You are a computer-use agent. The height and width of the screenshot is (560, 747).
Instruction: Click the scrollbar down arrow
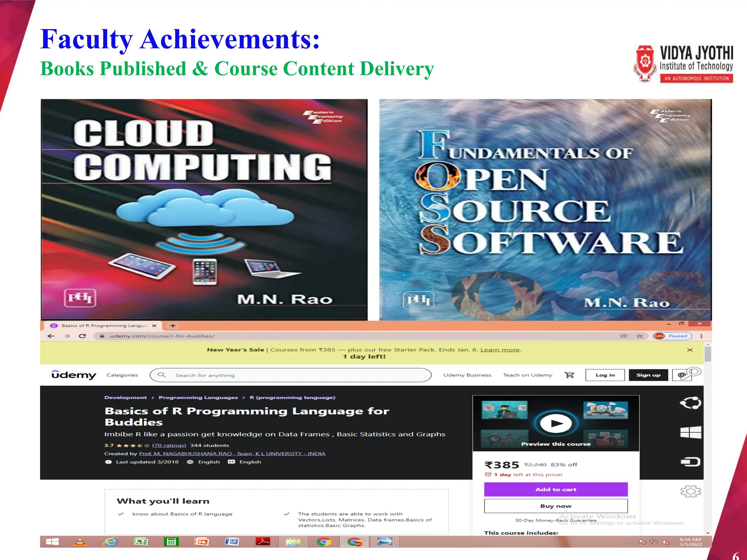(x=708, y=533)
